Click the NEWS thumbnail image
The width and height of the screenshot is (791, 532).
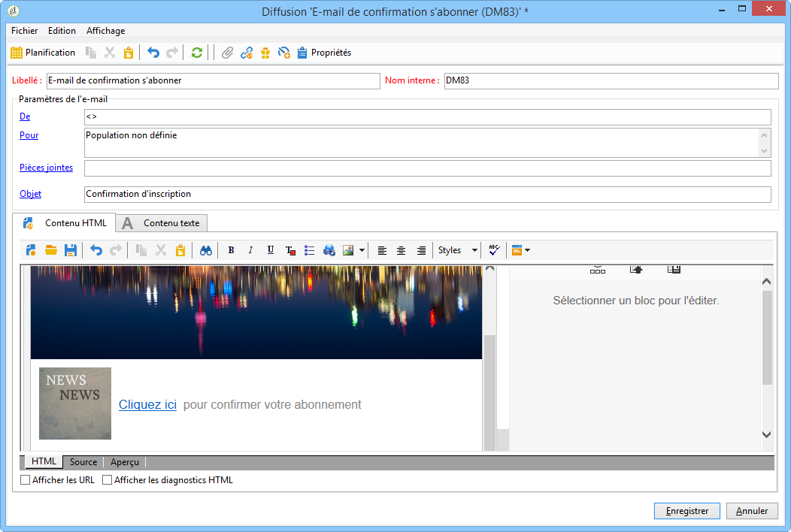tap(75, 404)
